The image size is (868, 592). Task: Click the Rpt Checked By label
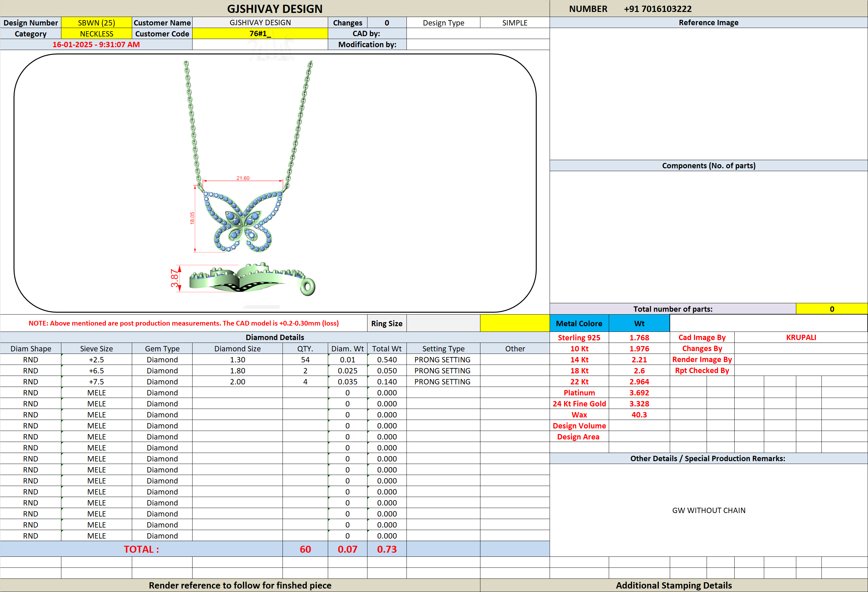click(702, 371)
